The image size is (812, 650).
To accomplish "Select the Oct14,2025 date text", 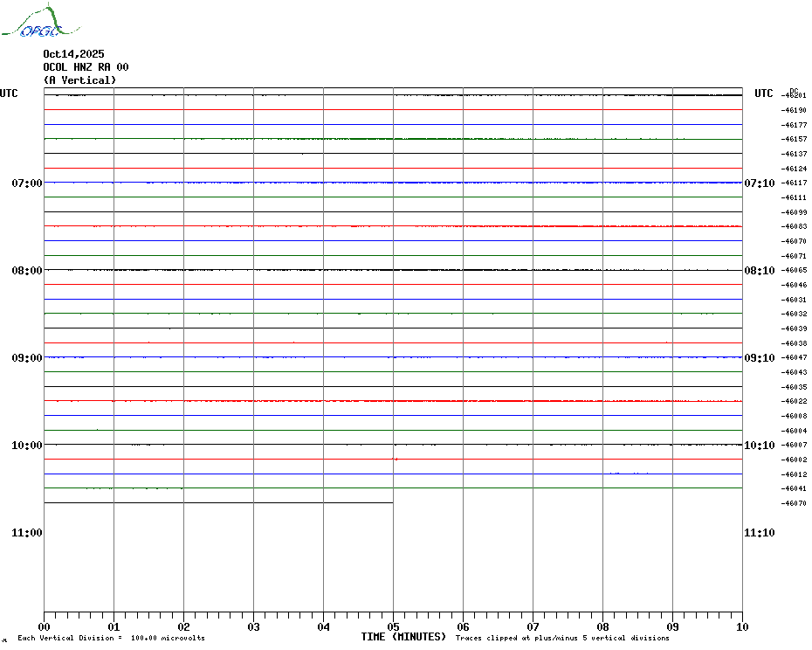I will pyautogui.click(x=73, y=54).
